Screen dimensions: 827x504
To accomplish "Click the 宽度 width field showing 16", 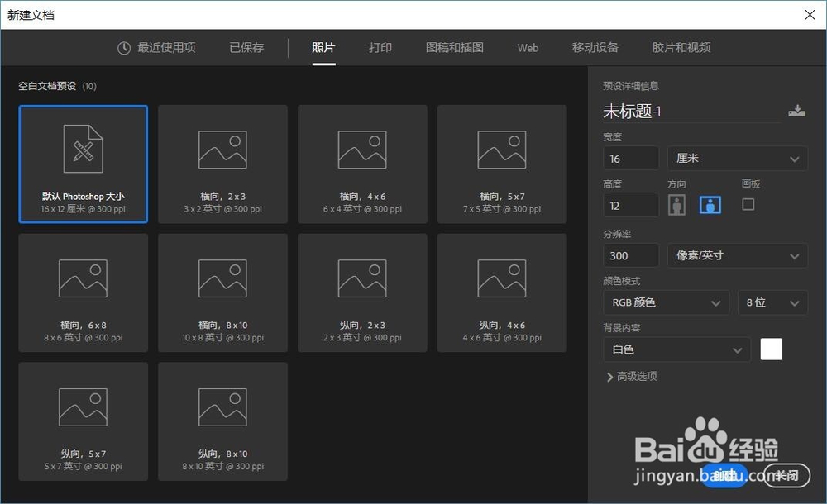I will (x=631, y=158).
